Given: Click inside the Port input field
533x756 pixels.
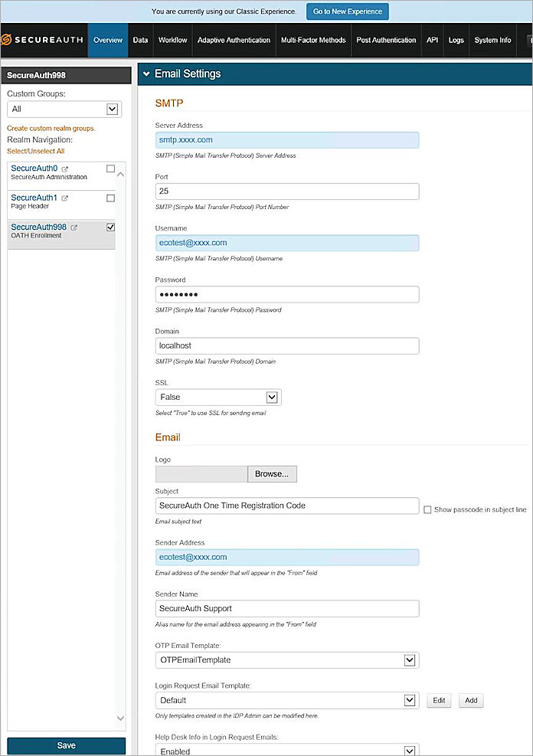Looking at the screenshot, I should click(287, 191).
